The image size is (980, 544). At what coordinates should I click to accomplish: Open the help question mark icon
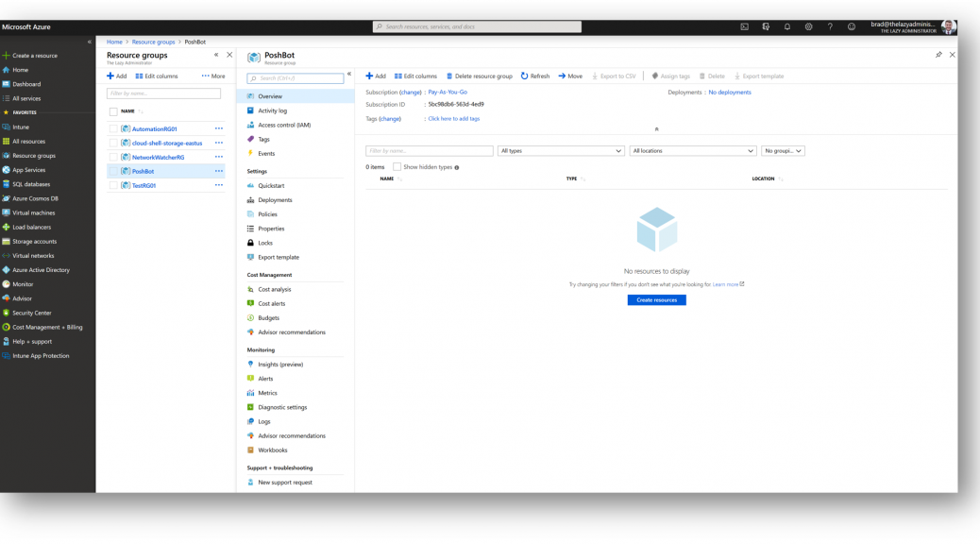(830, 26)
